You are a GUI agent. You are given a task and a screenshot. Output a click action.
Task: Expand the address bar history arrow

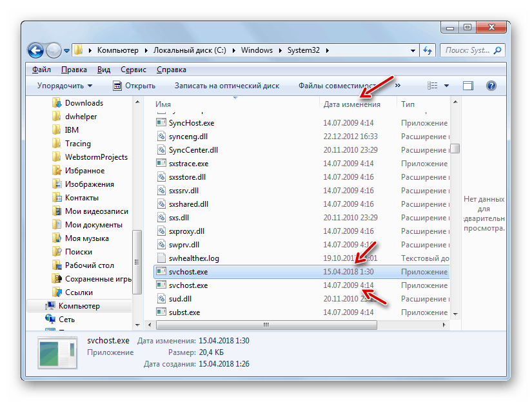point(412,50)
